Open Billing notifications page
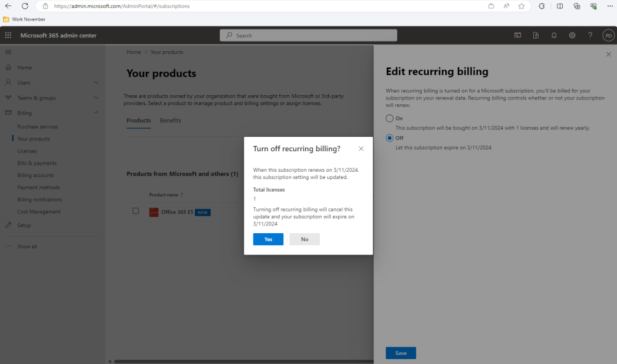This screenshot has height=364, width=617. point(39,200)
